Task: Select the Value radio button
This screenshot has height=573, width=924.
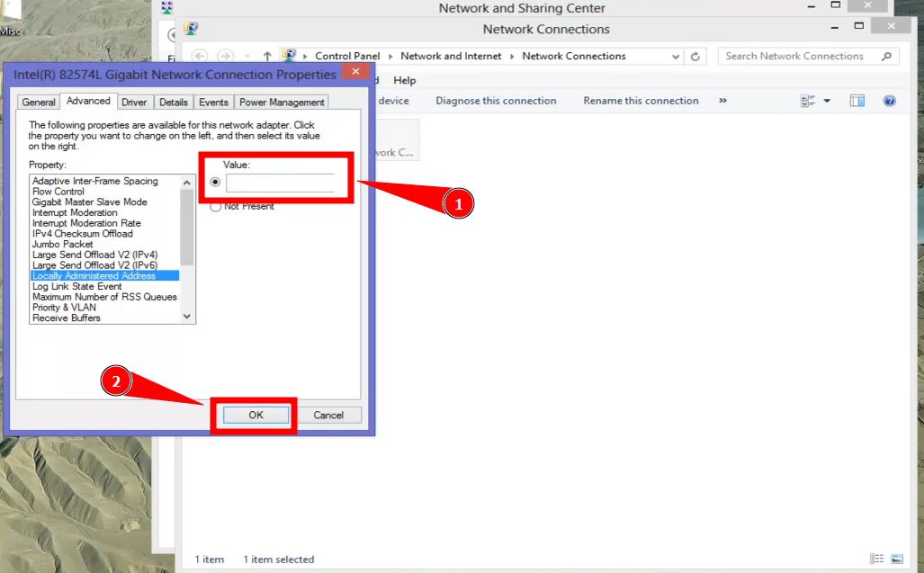Action: click(215, 182)
